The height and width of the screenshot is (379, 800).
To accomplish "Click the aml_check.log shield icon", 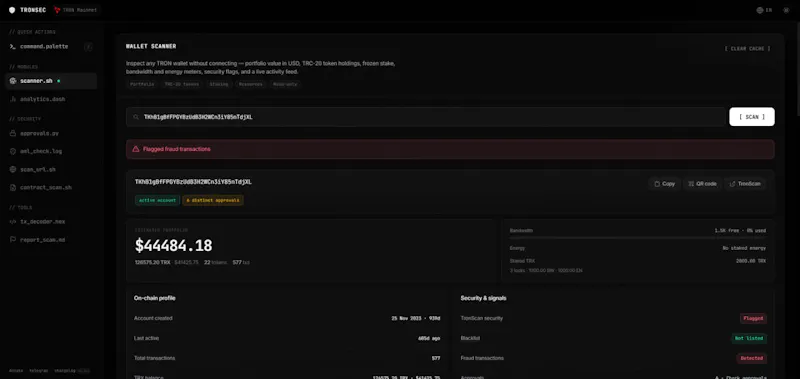I will (x=13, y=151).
